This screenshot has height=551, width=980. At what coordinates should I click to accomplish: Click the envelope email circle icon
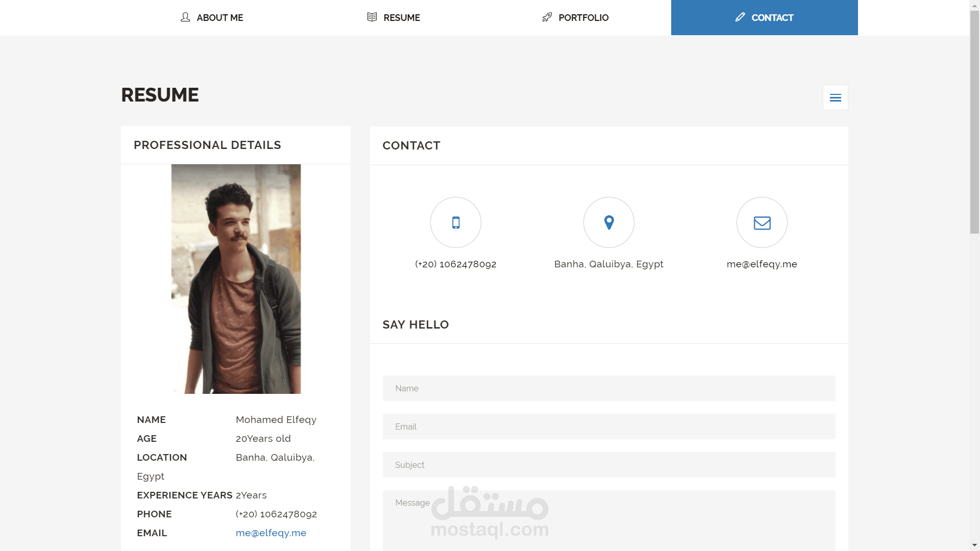762,222
